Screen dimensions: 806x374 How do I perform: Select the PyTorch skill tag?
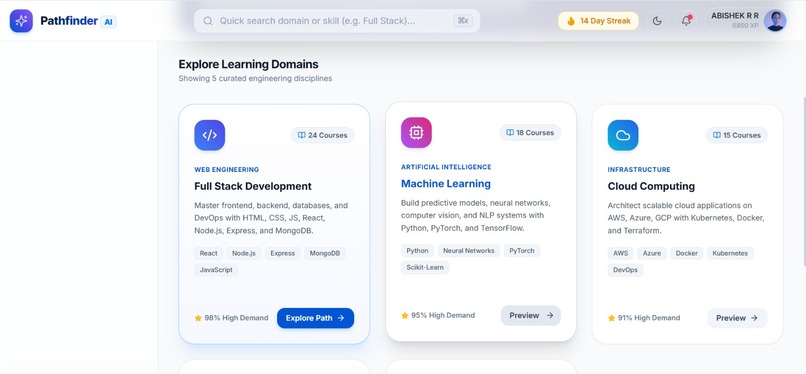522,251
